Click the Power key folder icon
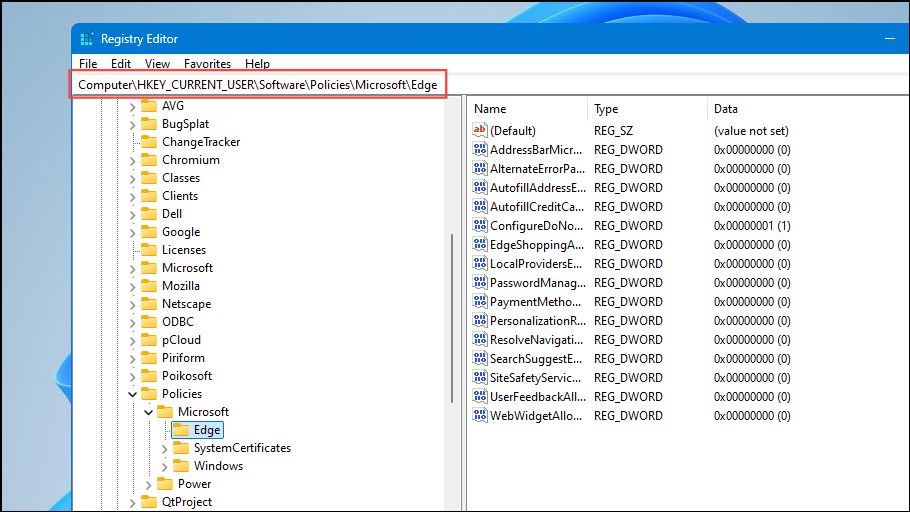910x512 pixels. point(165,484)
